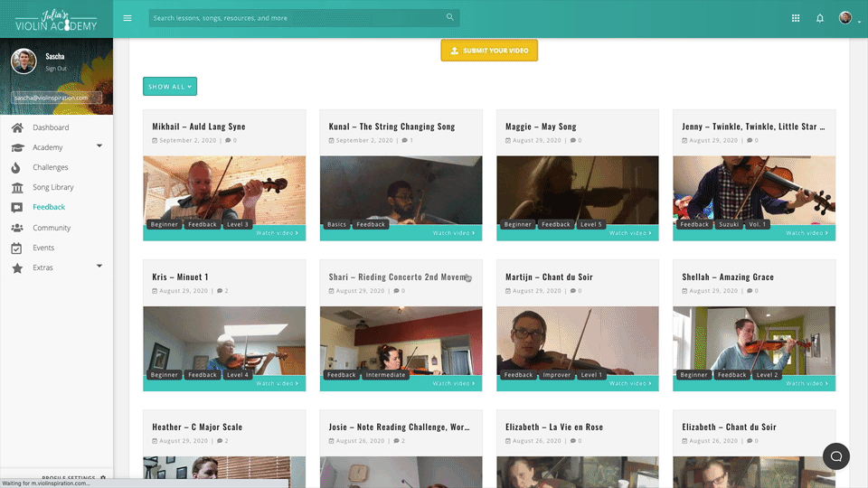
Task: Expand the Extras submenu arrow
Action: point(99,266)
